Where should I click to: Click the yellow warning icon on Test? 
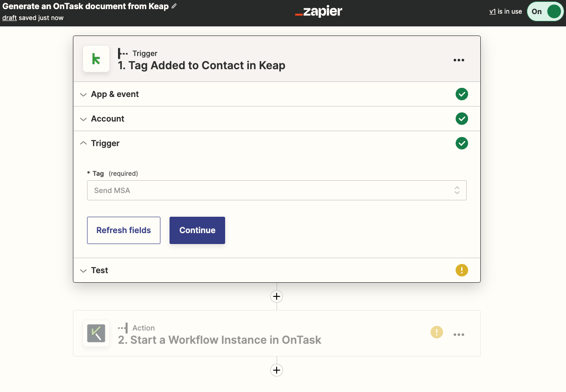462,270
